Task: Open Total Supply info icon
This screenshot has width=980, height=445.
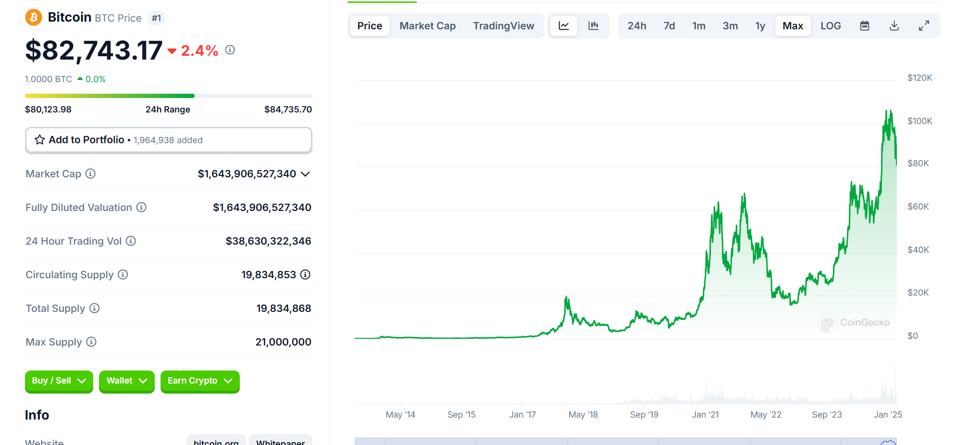Action: tap(95, 308)
